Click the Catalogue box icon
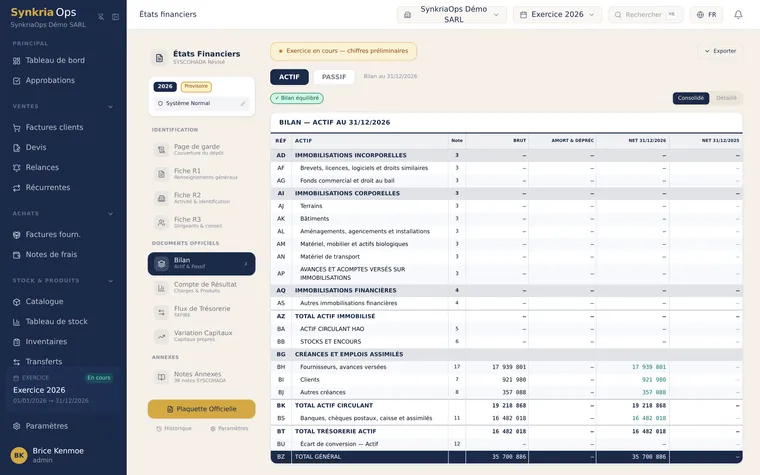Screen dimensions: 760x475 coord(16,302)
